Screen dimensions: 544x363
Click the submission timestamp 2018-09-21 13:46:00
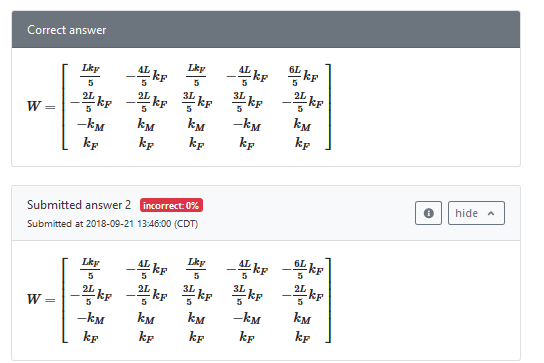[128, 224]
